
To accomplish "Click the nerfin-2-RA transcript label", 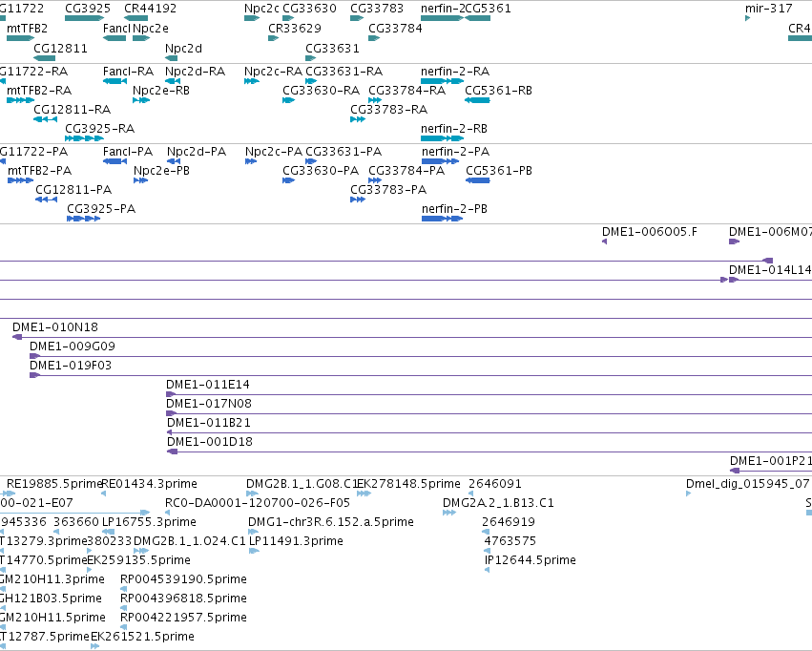I will click(x=455, y=72).
